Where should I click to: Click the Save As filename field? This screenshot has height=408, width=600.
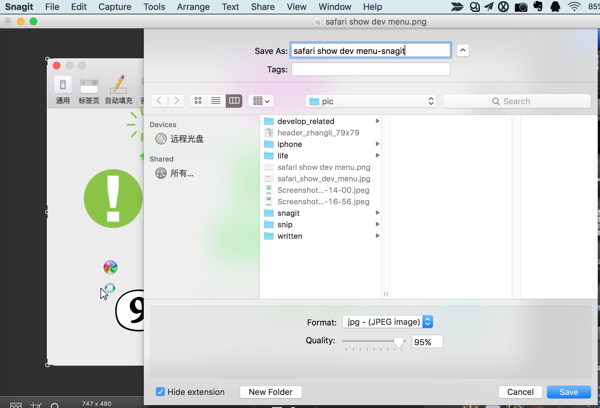pyautogui.click(x=370, y=51)
